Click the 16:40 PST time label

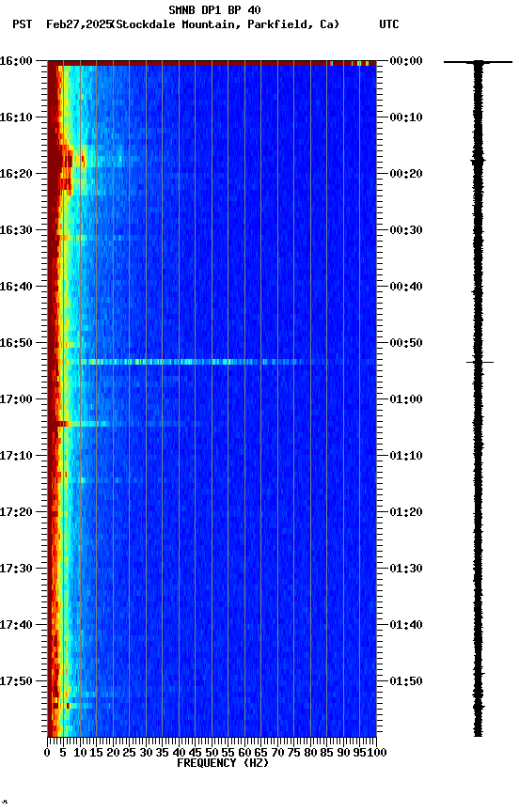pyautogui.click(x=16, y=287)
